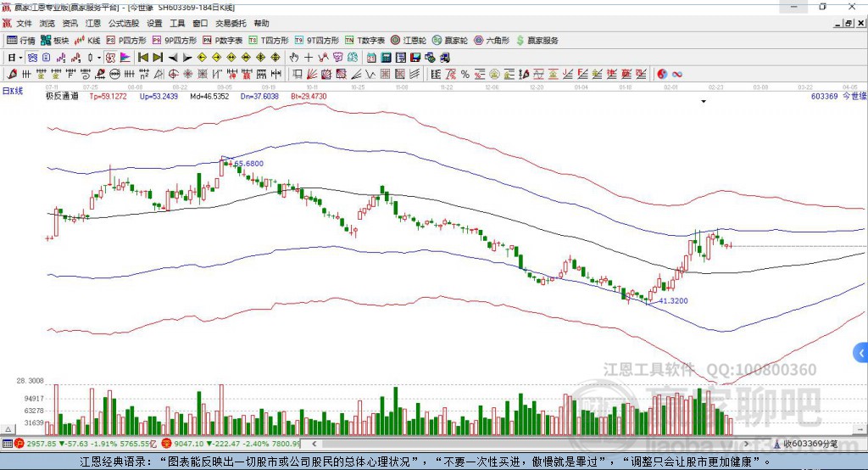Open the 浏览 menu

click(47, 23)
